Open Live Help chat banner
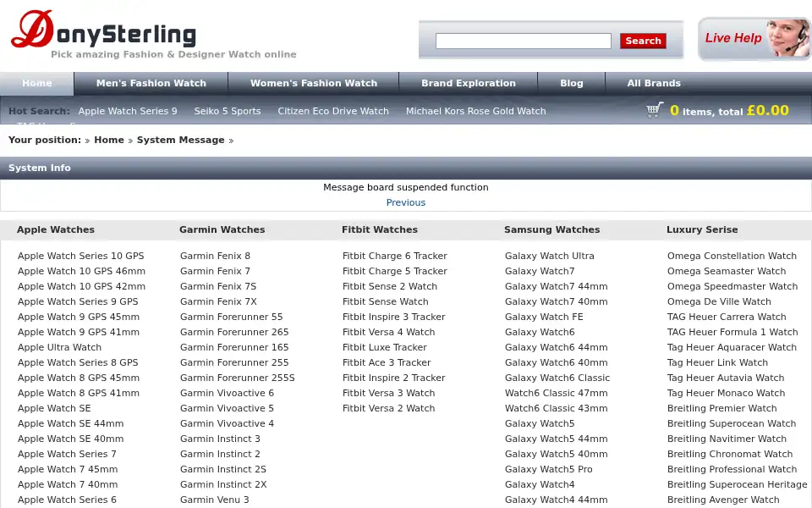Viewport: 812px width, 508px height. (754, 38)
